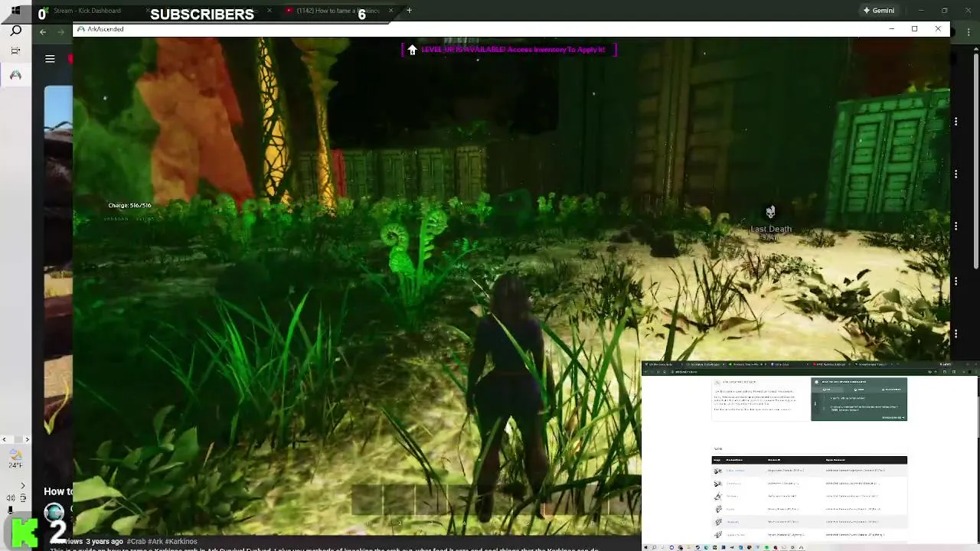Close the How to tame a Karkinos tab
Screen dimensions: 980x551
(391, 11)
